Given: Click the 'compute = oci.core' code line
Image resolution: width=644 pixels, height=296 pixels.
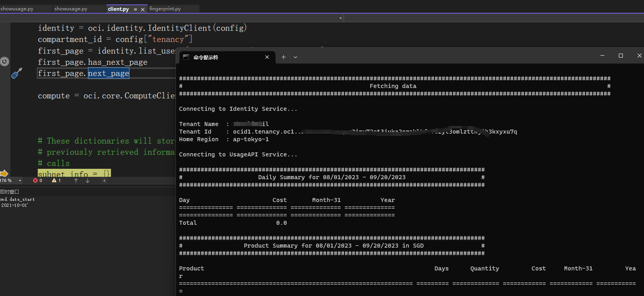Looking at the screenshot, I should pos(106,96).
